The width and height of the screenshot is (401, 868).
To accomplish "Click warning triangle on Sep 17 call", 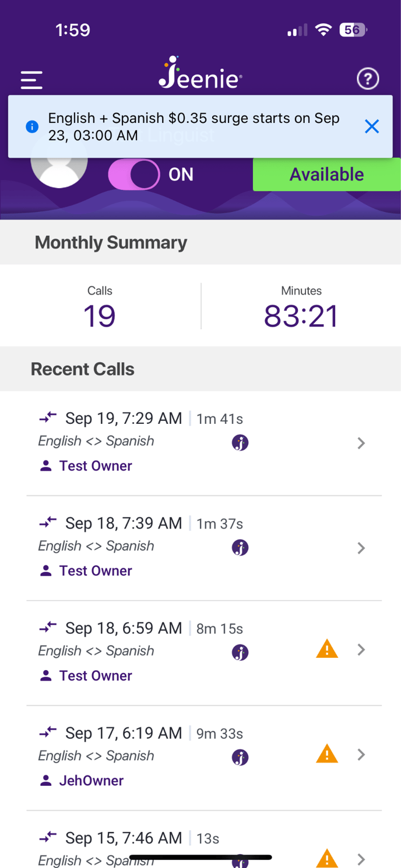I will [327, 754].
